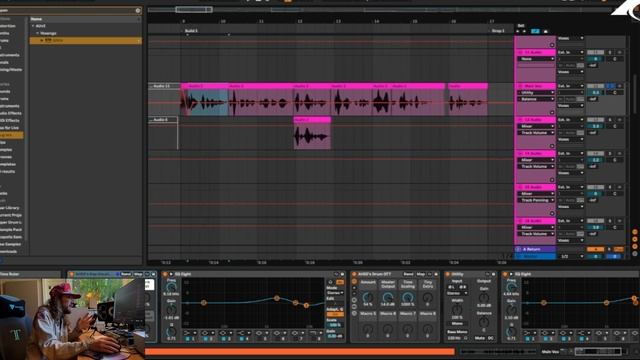
Task: Select the highest peak EQ node in first EQ
Action: pos(277,298)
